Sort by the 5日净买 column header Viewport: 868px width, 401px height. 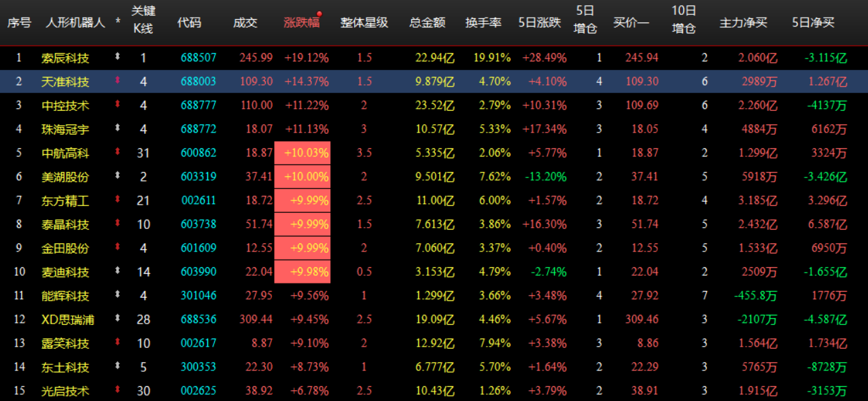click(814, 22)
